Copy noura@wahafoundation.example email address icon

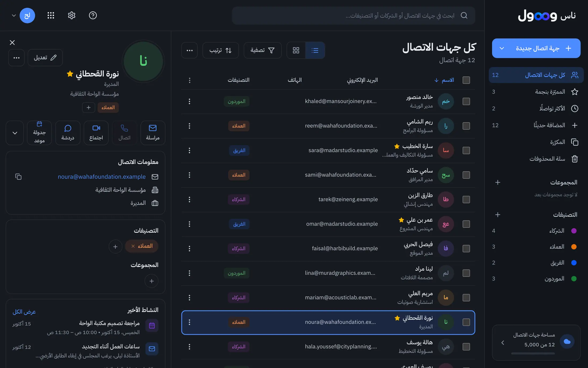[18, 177]
